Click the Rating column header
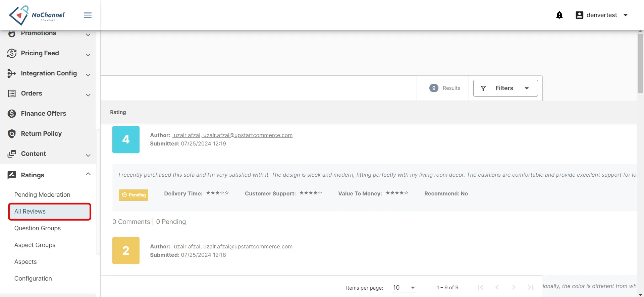Viewport: 644px width, 297px height. click(118, 112)
